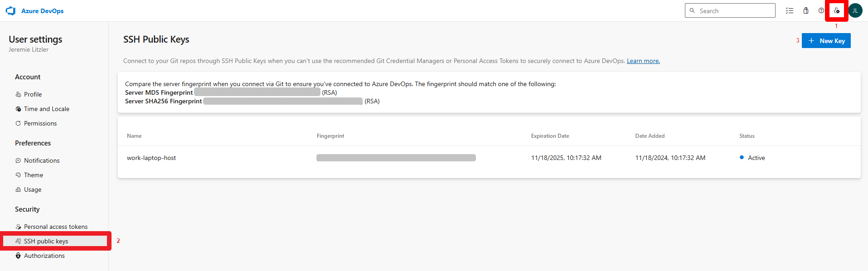Select Notifications under Preferences
This screenshot has width=868, height=271.
(x=42, y=160)
